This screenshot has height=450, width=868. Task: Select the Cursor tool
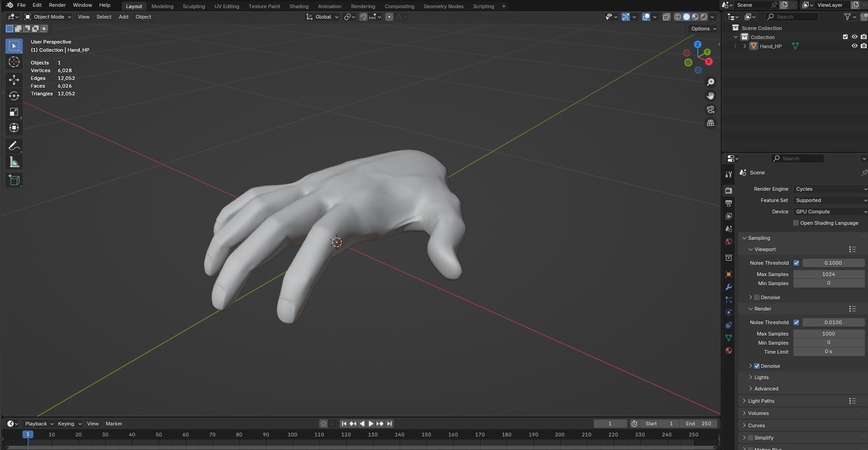pyautogui.click(x=14, y=62)
